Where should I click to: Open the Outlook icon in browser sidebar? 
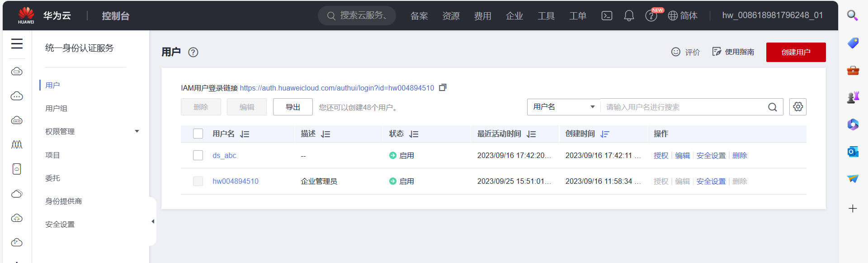[x=853, y=152]
